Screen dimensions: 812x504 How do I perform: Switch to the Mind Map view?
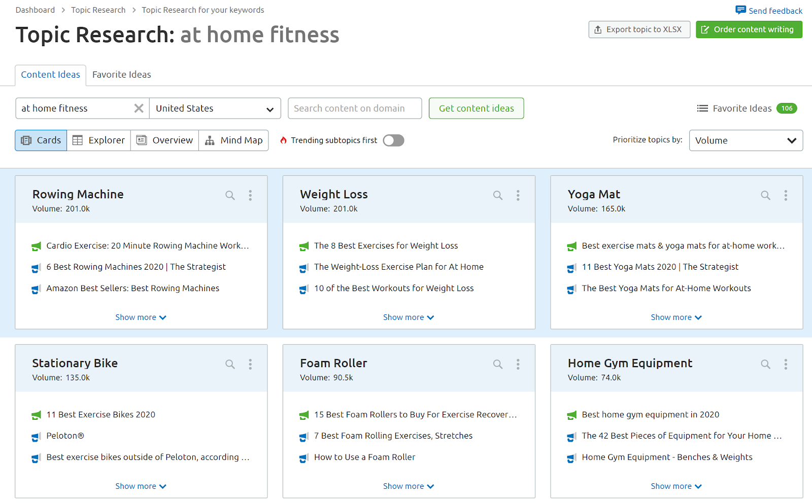click(233, 140)
